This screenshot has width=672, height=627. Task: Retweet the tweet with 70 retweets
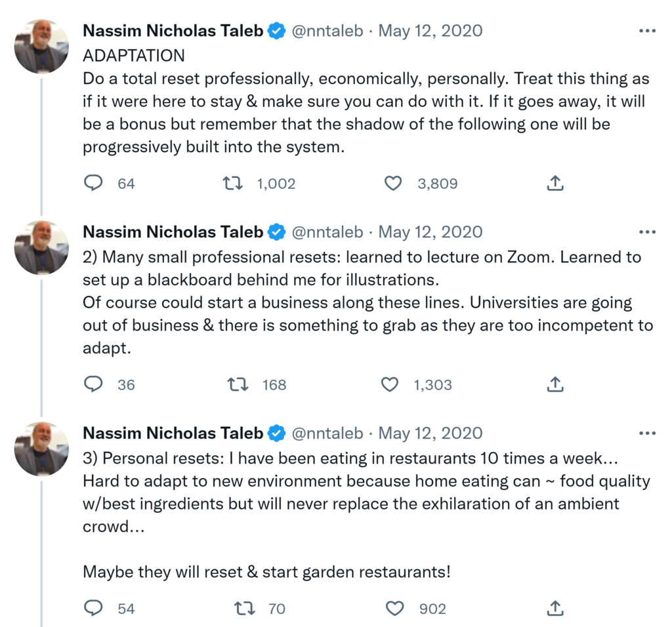click(244, 608)
